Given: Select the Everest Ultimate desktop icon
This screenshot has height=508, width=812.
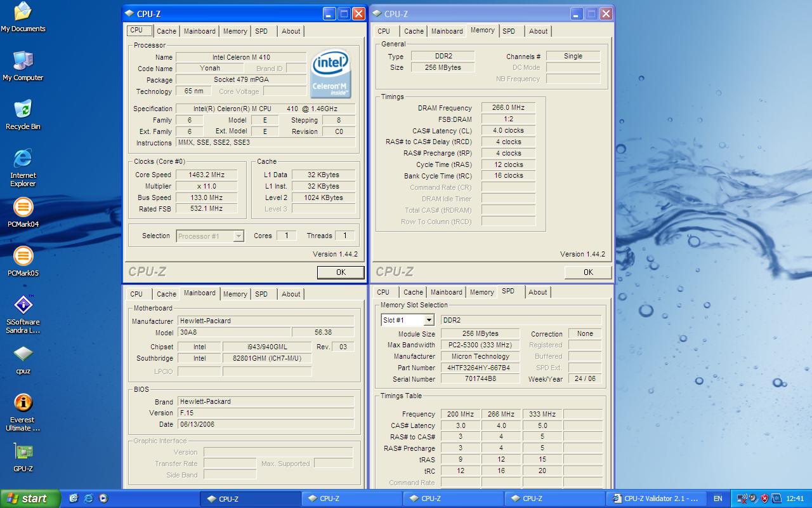Looking at the screenshot, I should point(23,412).
